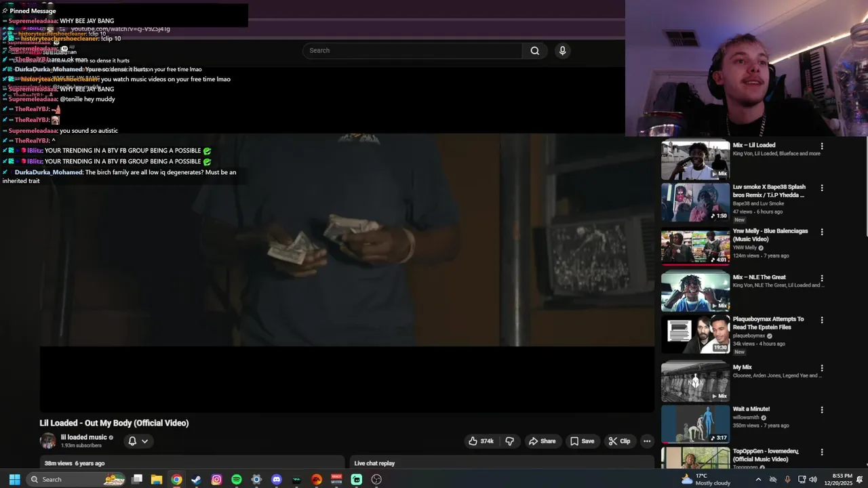Click the Pinned Message header in chat overlay
This screenshot has width=868, height=488.
click(x=33, y=11)
